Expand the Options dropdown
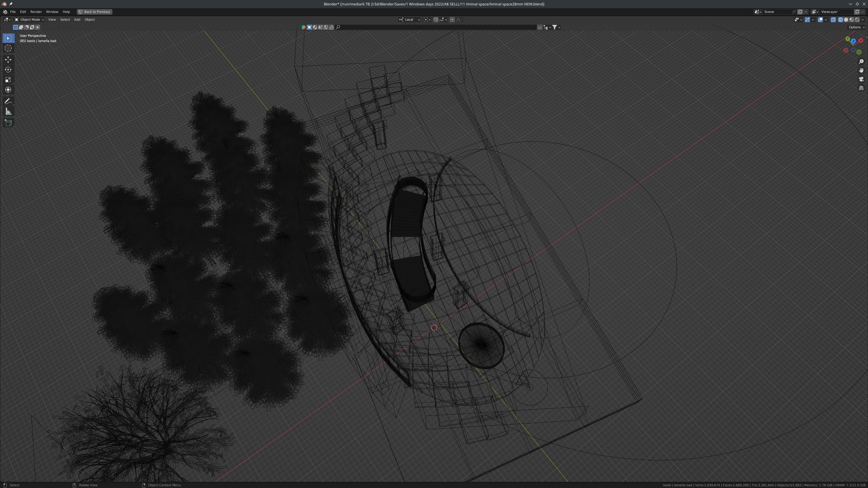 [856, 27]
